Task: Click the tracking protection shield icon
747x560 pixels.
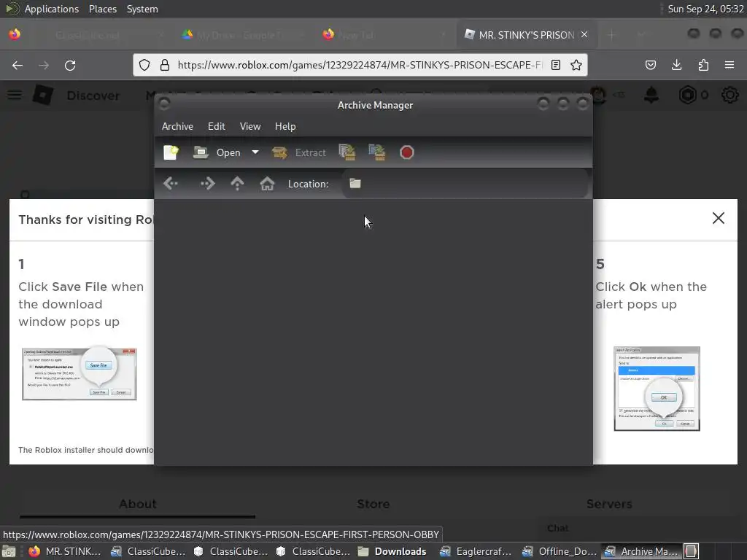Action: [x=144, y=65]
